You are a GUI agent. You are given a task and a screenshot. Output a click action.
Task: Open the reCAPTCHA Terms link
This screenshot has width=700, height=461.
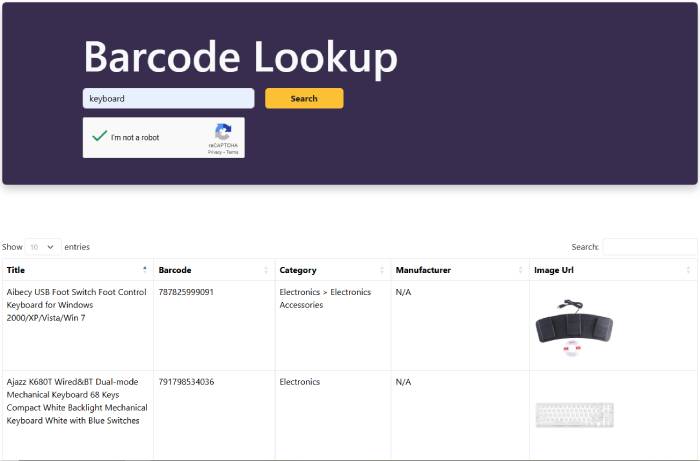tap(232, 152)
